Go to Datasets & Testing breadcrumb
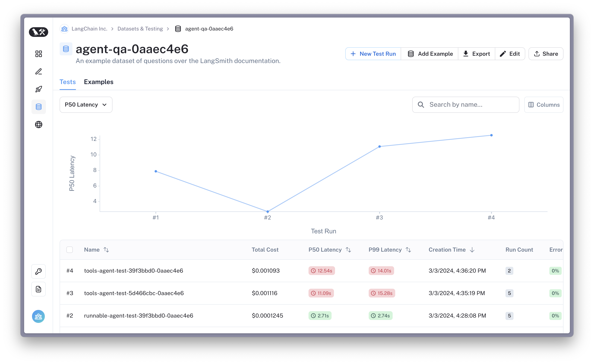The width and height of the screenshot is (594, 364). click(x=140, y=29)
